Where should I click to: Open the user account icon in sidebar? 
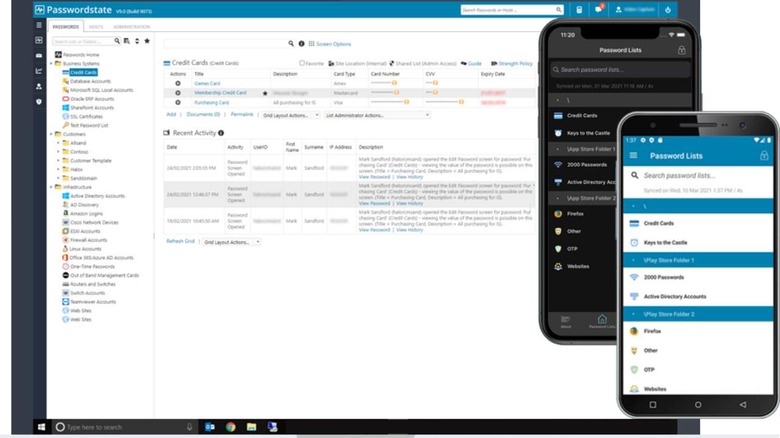pos(39,86)
